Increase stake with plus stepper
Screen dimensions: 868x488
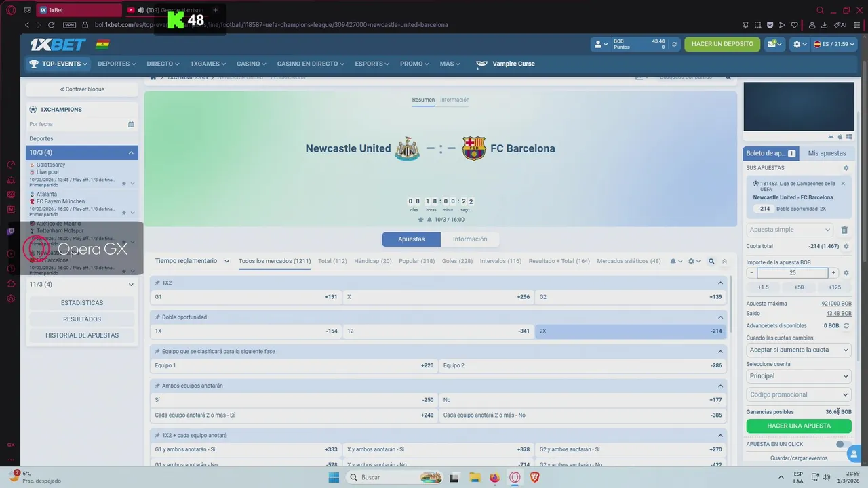tap(833, 273)
